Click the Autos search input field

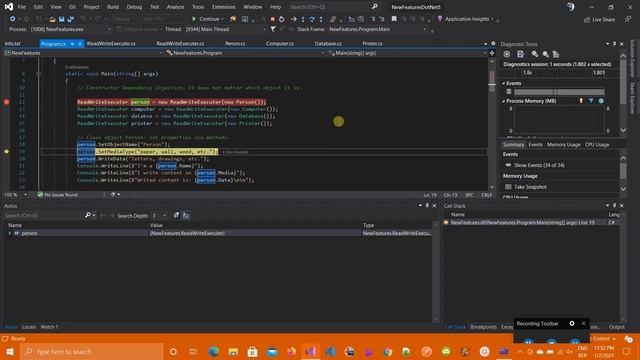click(43, 215)
